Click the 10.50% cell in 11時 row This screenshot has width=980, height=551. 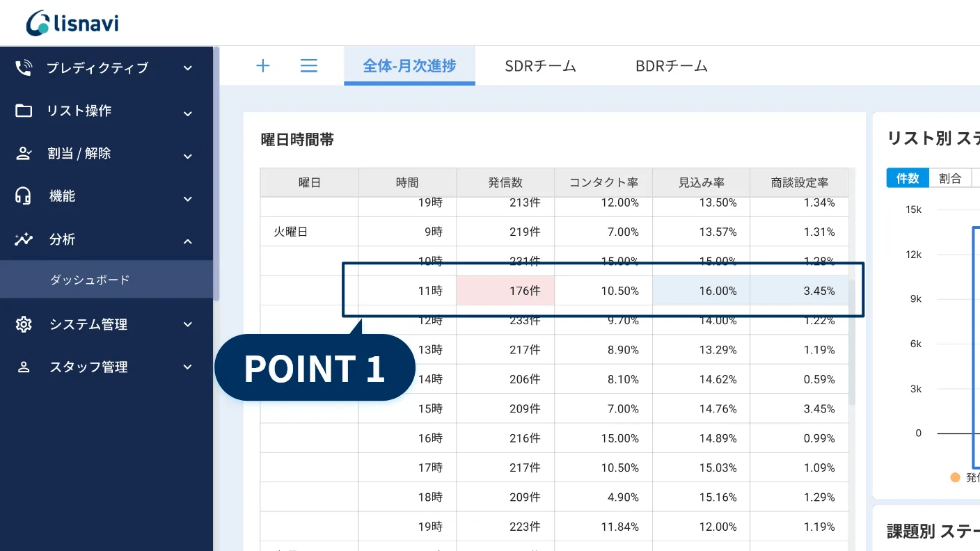603,291
